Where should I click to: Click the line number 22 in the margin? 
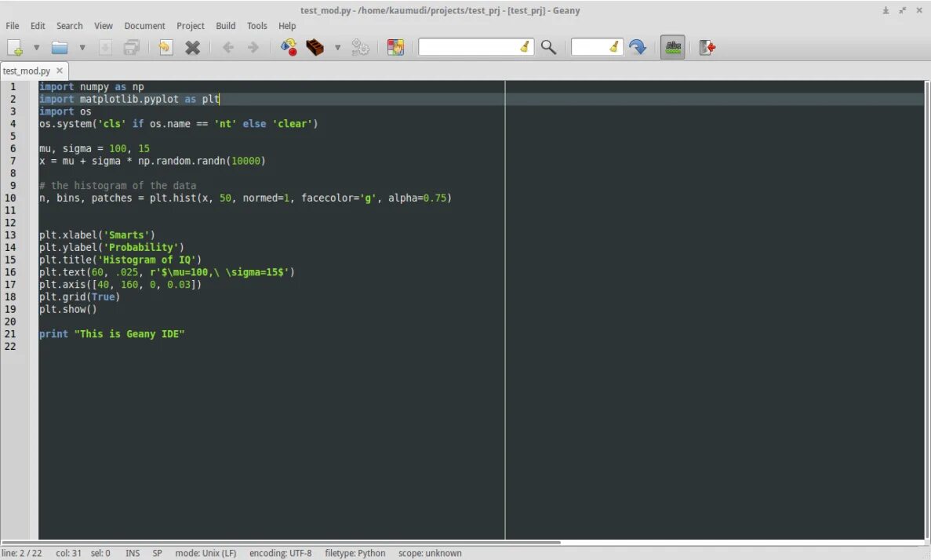tap(10, 346)
